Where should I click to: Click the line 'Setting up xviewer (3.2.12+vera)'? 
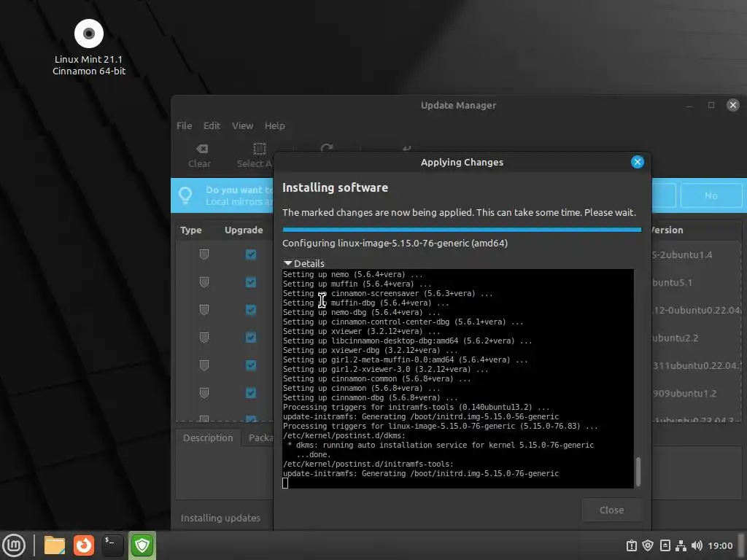[362, 331]
